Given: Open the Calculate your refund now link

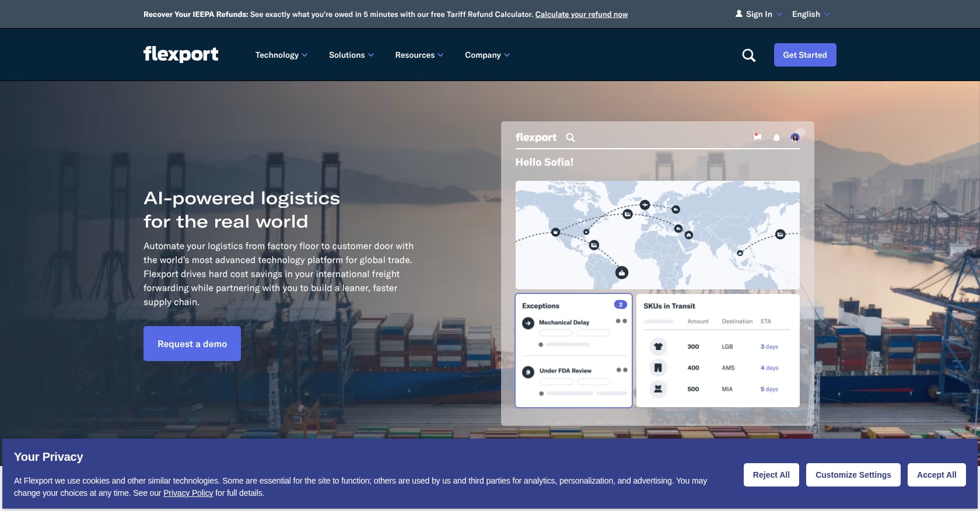Looking at the screenshot, I should click(x=582, y=14).
